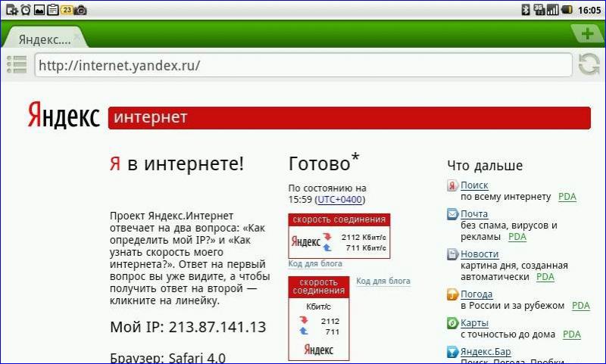606x364 pixels.
Task: Click the Карты green map icon
Action: pos(452,322)
